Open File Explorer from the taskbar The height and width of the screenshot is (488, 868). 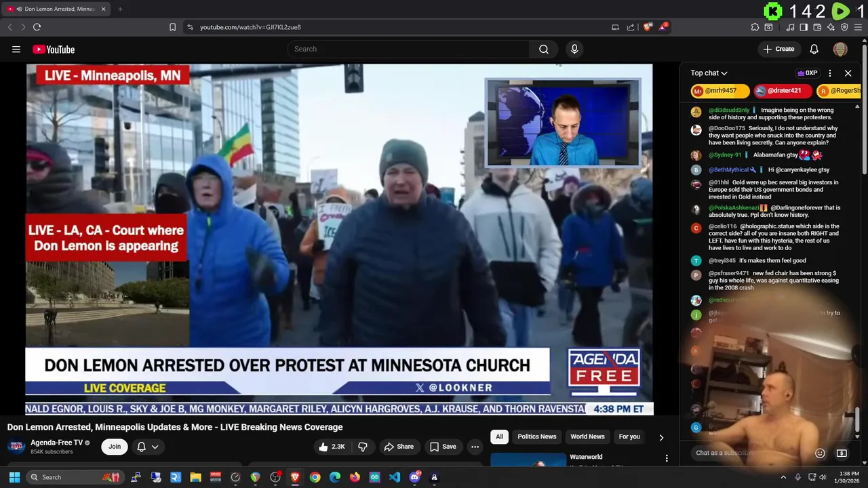195,477
